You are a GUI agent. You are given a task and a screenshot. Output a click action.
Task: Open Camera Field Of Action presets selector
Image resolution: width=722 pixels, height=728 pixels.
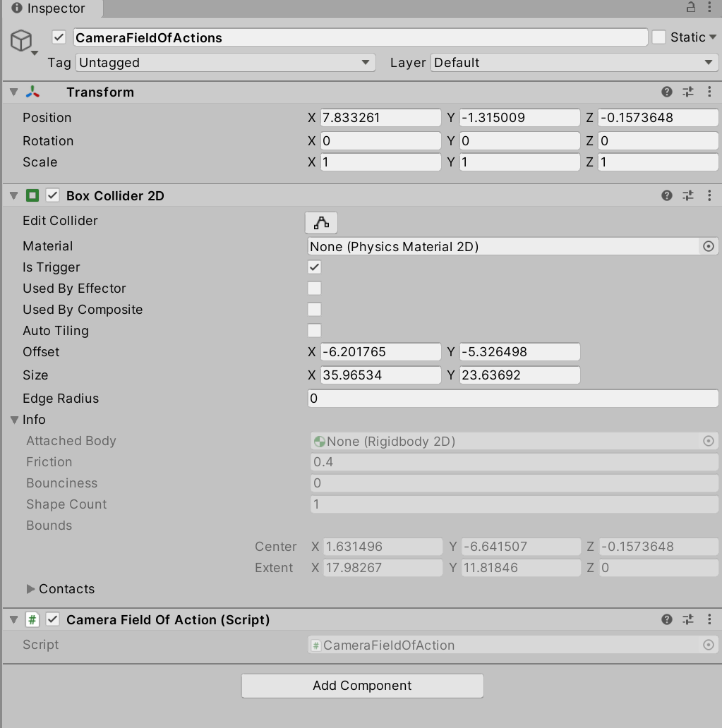[x=688, y=619]
